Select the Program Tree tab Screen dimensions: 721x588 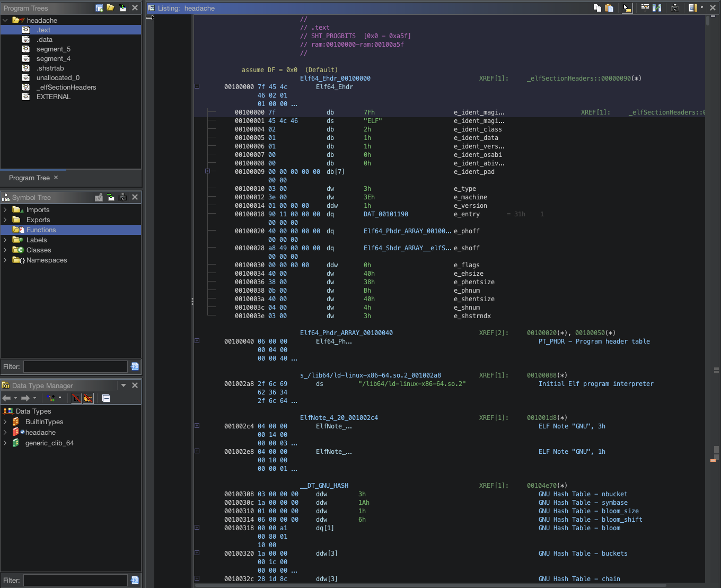(29, 178)
